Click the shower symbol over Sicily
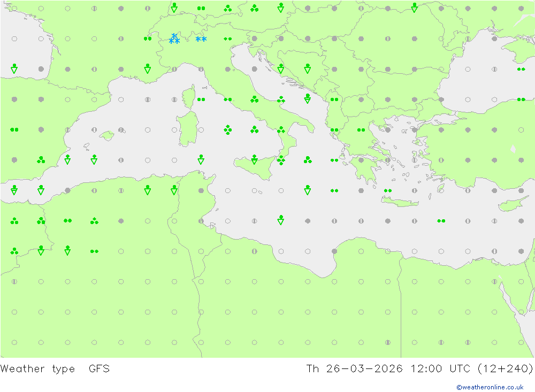Image resolution: width=535 pixels, height=392 pixels. pyautogui.click(x=254, y=159)
